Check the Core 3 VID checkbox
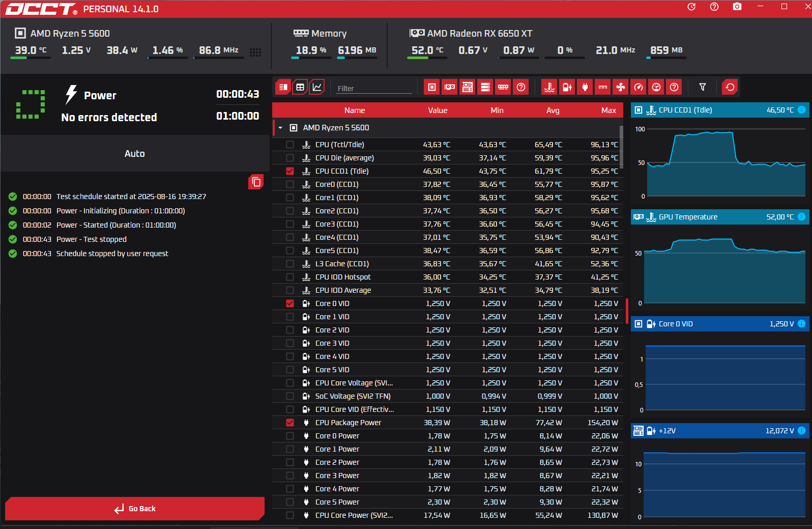This screenshot has width=812, height=529. click(290, 343)
